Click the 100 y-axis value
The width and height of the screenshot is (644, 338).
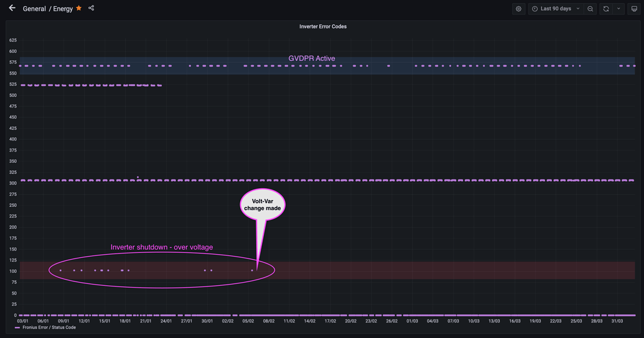(12, 271)
